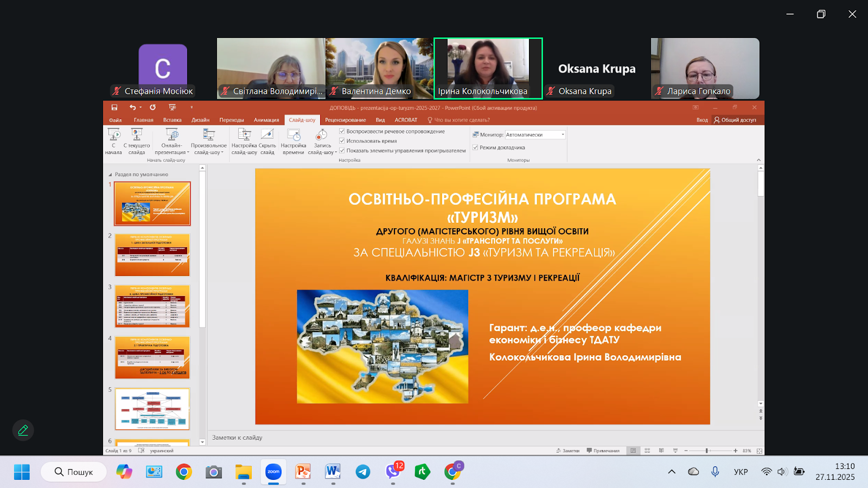Viewport: 868px width, 488px height.
Task: Click Rehearse Timings (Настройка времени) icon
Action: point(293,135)
